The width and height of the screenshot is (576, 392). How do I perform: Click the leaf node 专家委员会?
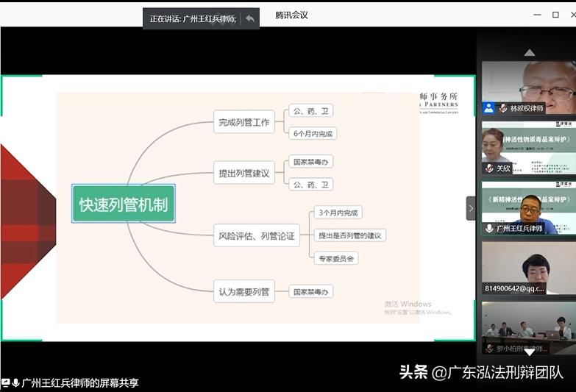[336, 258]
